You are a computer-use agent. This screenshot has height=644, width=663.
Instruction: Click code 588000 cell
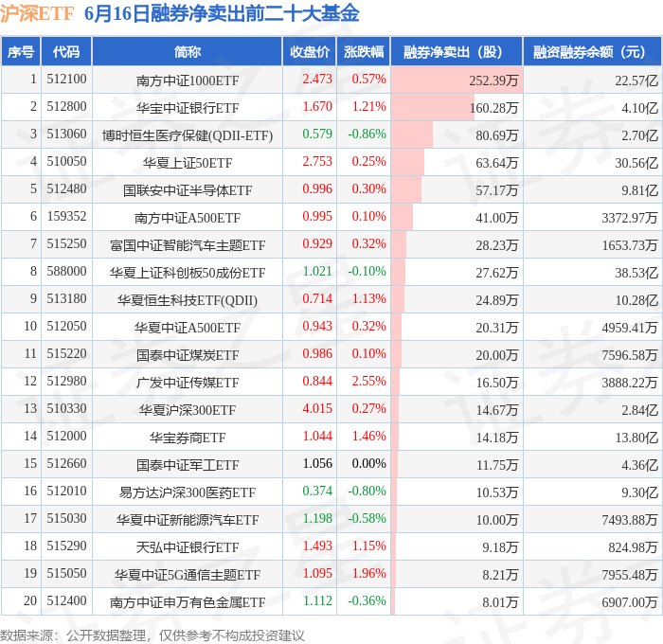[66, 272]
